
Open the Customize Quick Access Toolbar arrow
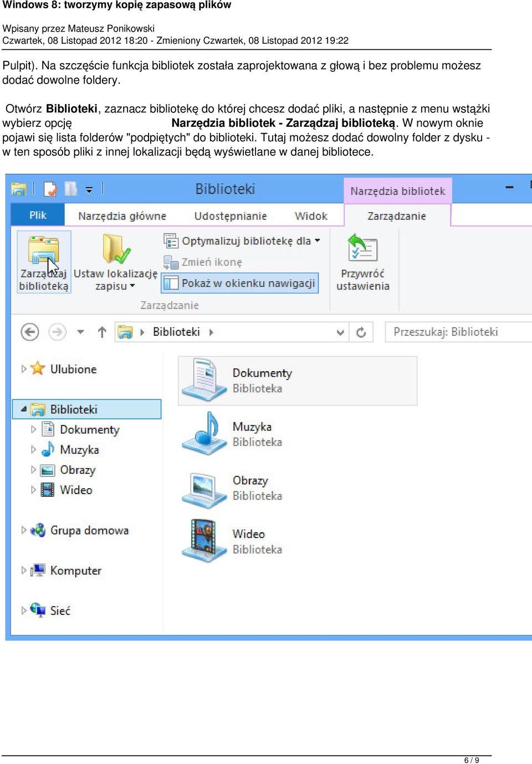click(89, 189)
